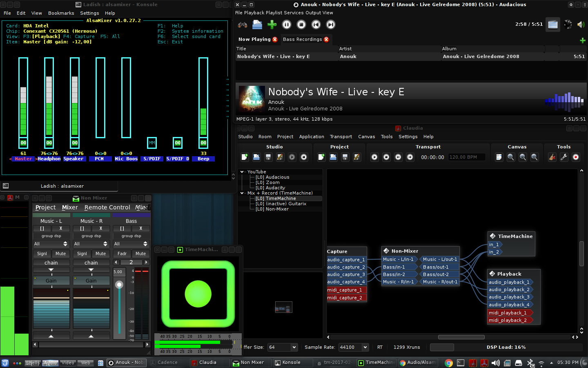588x368 pixels.
Task: Open the Canvas menu in Claudia
Action: [x=367, y=137]
